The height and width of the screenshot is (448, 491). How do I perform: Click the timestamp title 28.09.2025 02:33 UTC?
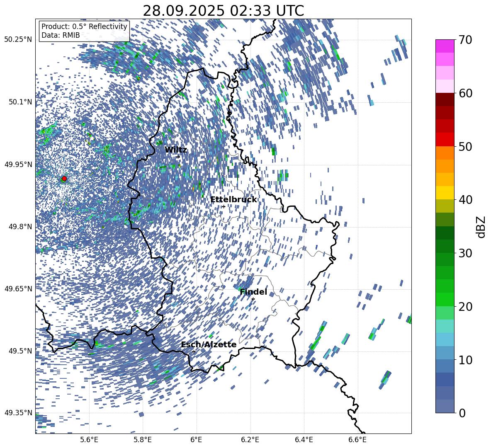[223, 11]
